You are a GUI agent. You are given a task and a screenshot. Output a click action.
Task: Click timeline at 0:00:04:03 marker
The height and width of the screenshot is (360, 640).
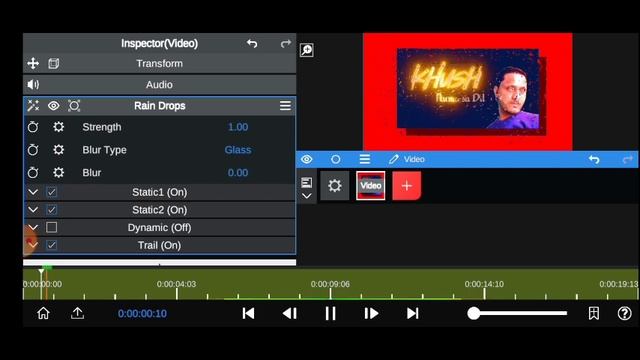click(x=176, y=284)
